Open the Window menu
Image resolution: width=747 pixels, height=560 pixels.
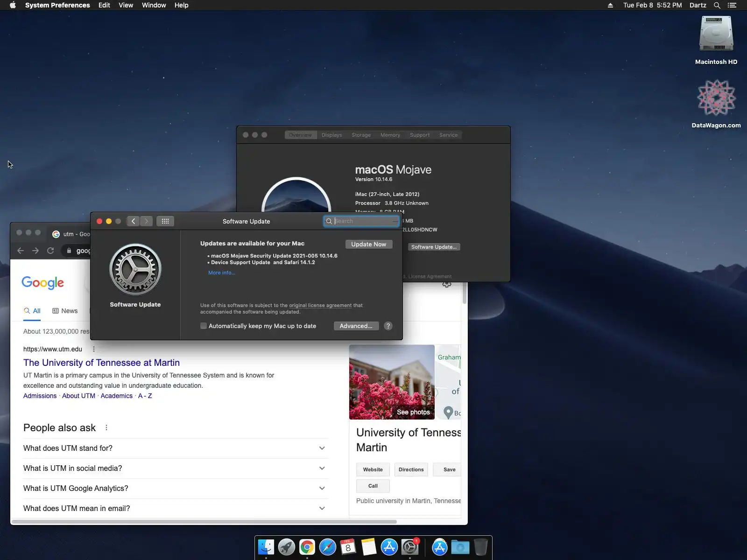coord(154,5)
